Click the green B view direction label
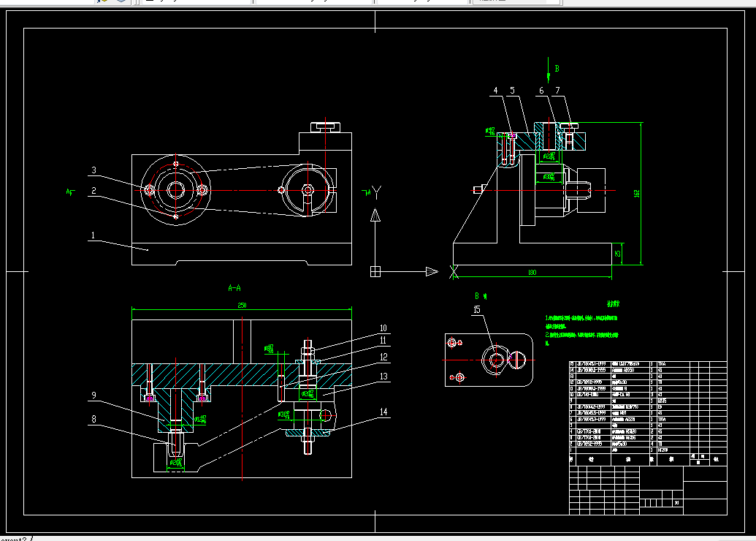The height and width of the screenshot is (541, 756). [557, 69]
